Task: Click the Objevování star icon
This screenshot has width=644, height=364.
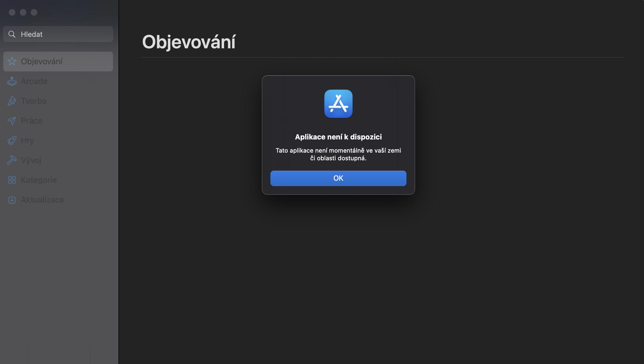Action: coord(12,61)
